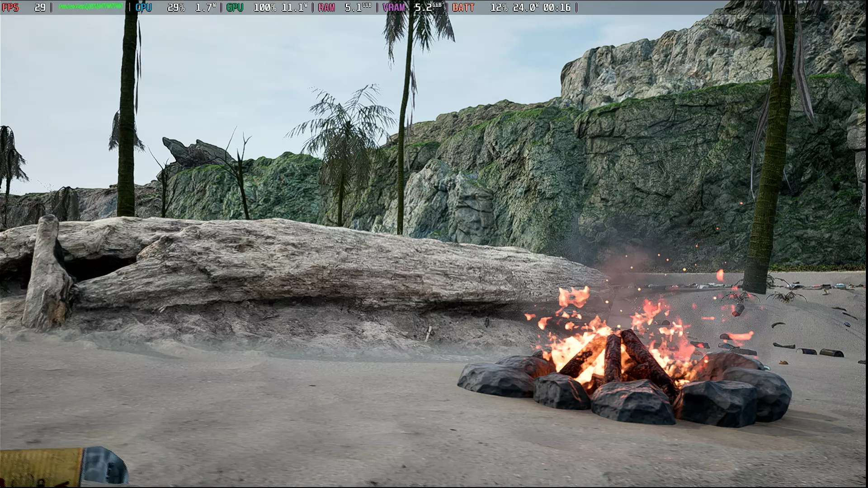Click the battery 12% reading
This screenshot has width=868, height=488.
point(499,7)
